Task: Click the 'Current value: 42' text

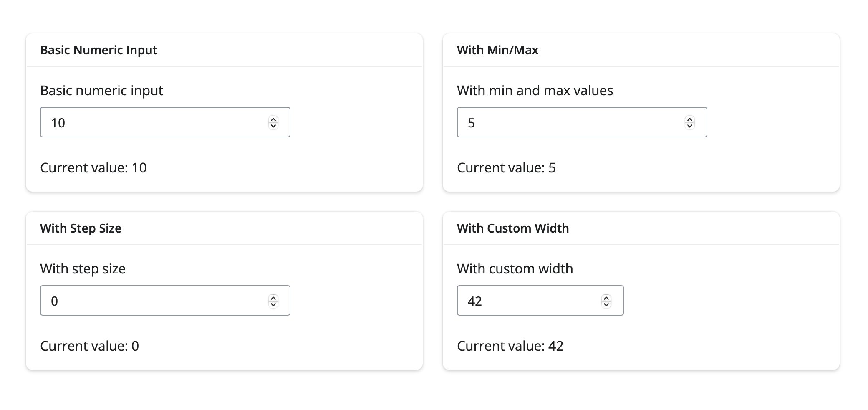Action: [x=510, y=346]
